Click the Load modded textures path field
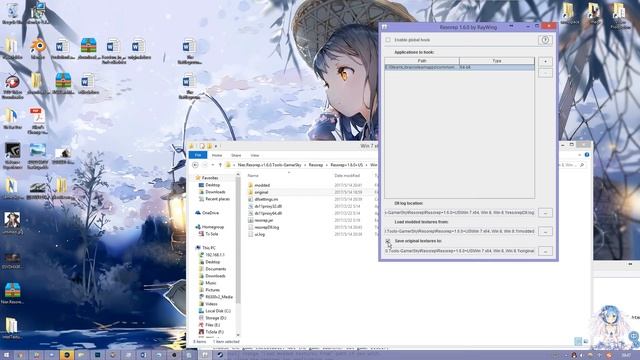The image size is (640, 360). tap(460, 231)
